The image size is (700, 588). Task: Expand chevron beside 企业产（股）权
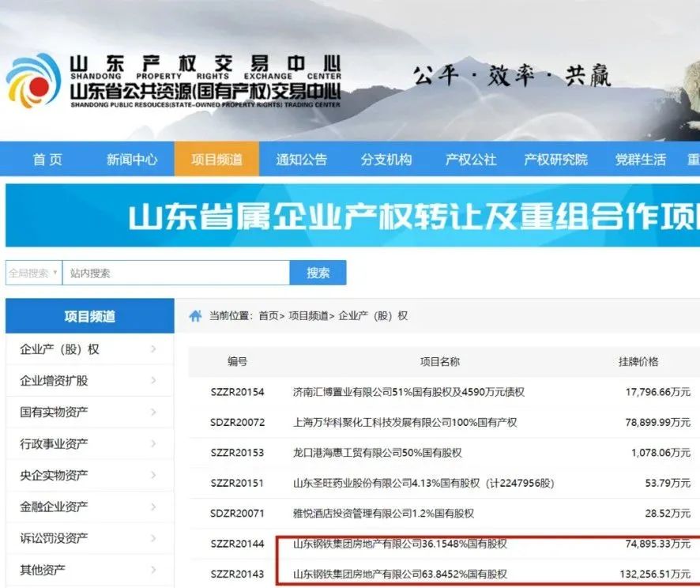click(153, 349)
